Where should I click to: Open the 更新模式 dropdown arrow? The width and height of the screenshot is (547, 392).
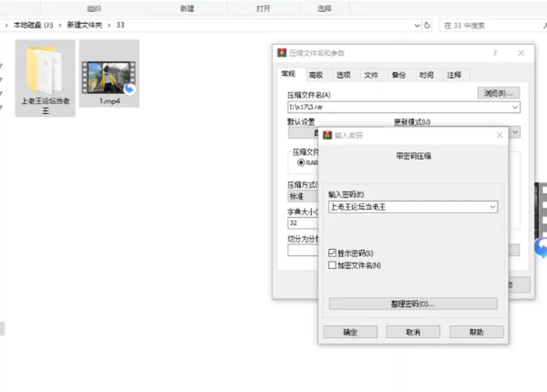pos(515,132)
